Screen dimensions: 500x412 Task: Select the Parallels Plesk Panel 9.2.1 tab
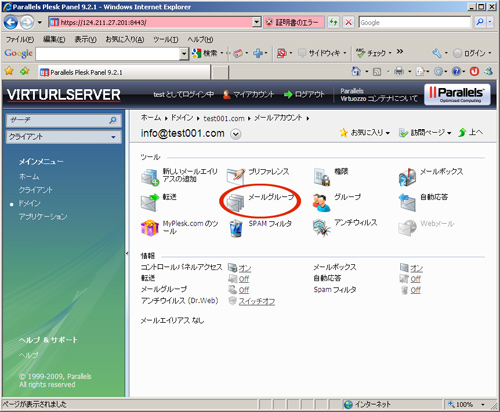tap(124, 72)
